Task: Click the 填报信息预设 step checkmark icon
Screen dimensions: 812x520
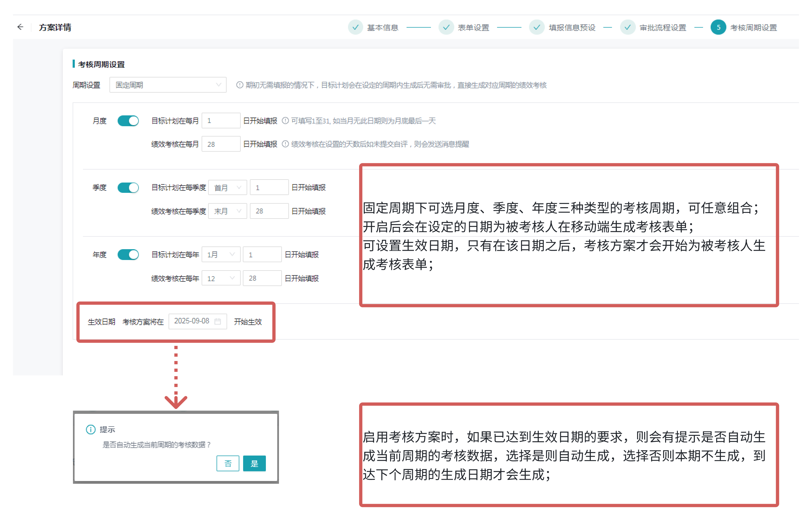Action: (x=536, y=27)
